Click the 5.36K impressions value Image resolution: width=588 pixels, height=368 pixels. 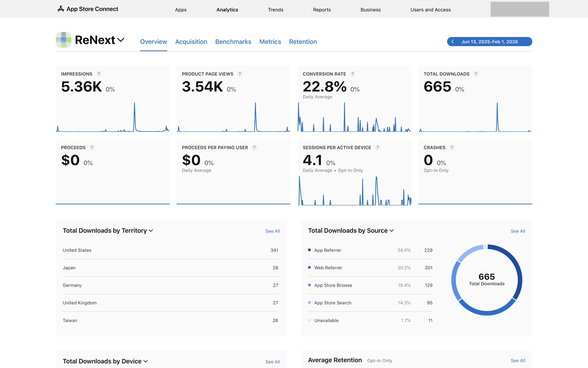(82, 86)
